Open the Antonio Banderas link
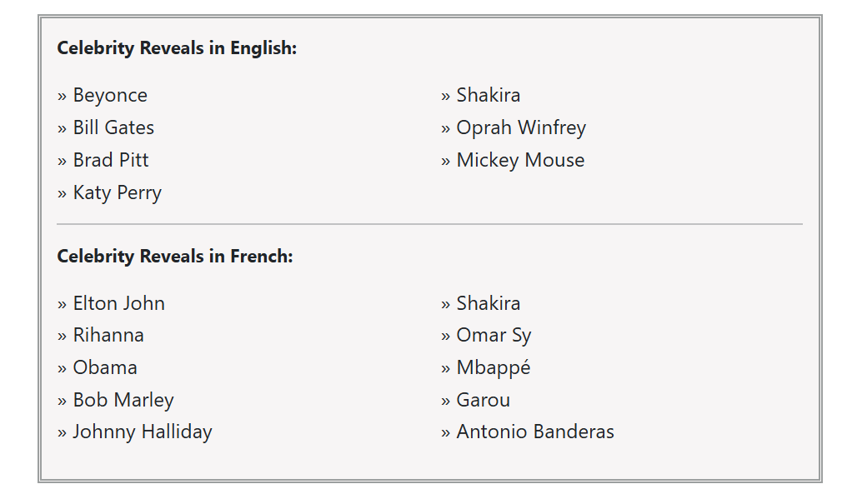Image resolution: width=842 pixels, height=504 pixels. tap(535, 432)
